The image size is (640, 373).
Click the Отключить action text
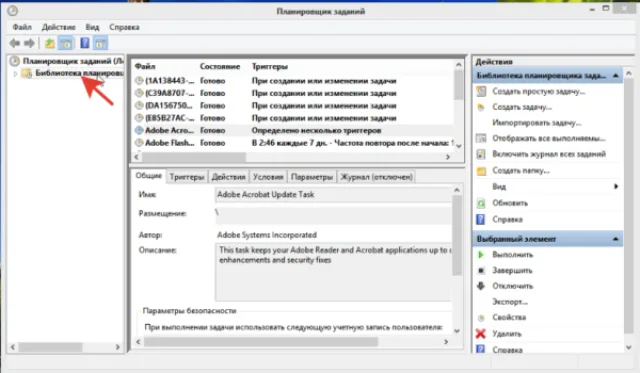click(x=513, y=286)
